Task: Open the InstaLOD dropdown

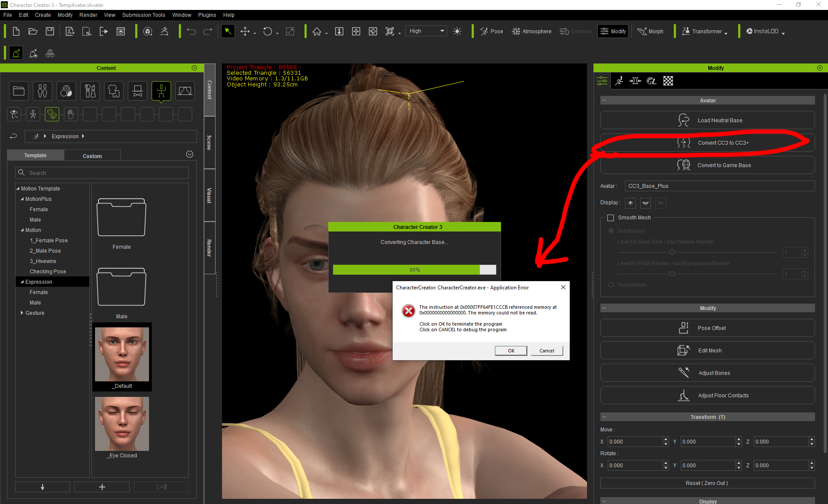Action: click(x=765, y=32)
